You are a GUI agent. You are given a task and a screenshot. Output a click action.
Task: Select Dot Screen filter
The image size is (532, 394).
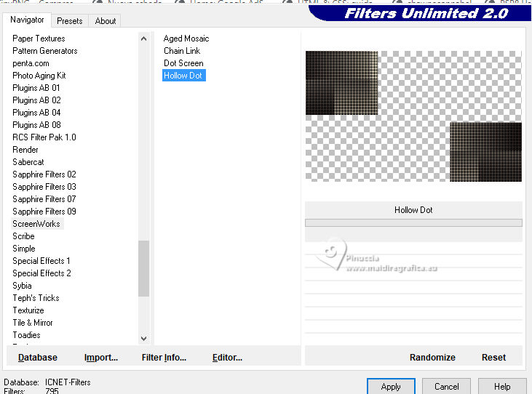click(x=183, y=63)
